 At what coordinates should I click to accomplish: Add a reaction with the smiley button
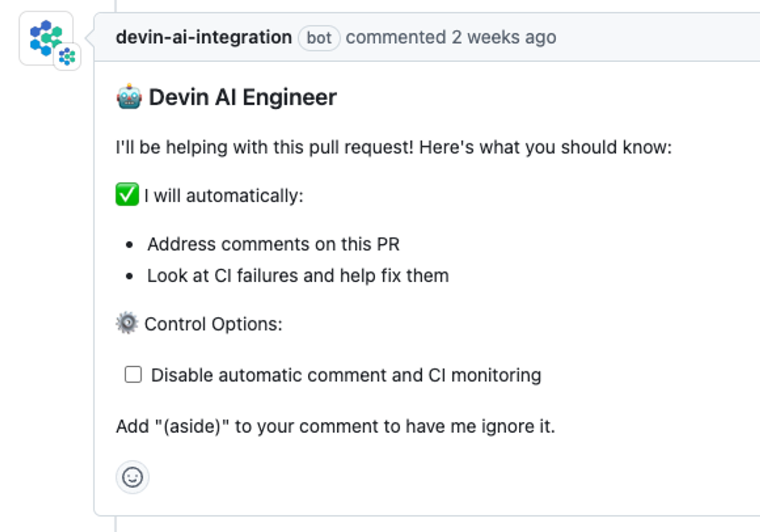133,477
